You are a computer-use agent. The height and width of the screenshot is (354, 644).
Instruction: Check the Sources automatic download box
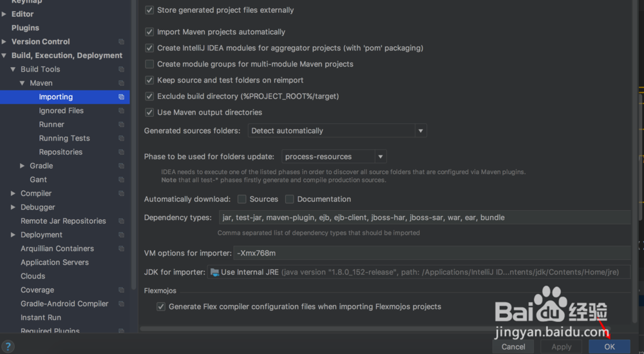click(242, 199)
